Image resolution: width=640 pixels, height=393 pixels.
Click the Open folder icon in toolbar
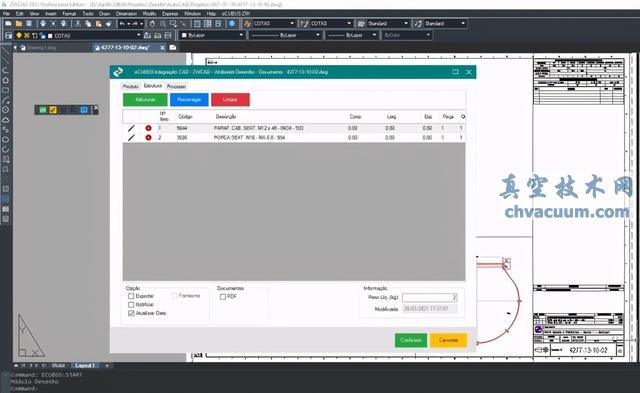coord(19,24)
